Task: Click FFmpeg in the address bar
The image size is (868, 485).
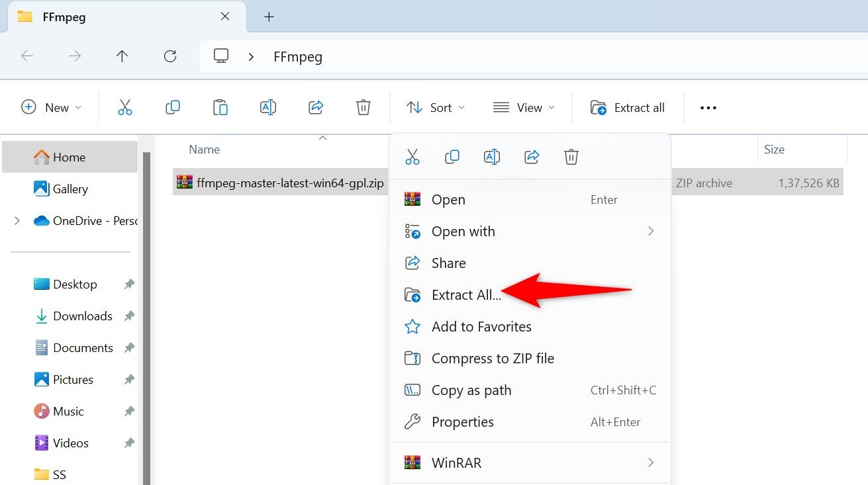Action: click(298, 57)
